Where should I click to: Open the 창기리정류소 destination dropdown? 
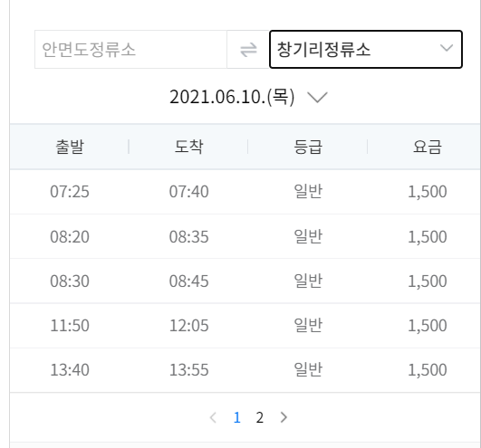366,50
